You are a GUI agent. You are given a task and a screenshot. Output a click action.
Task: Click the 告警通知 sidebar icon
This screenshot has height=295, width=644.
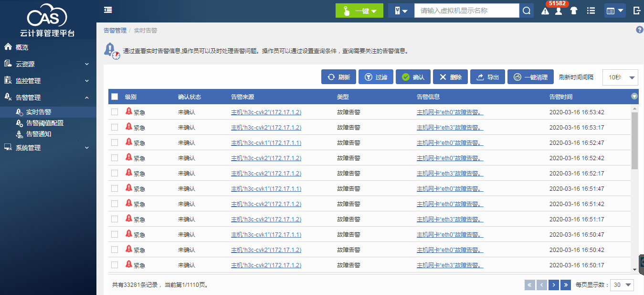tap(20, 134)
